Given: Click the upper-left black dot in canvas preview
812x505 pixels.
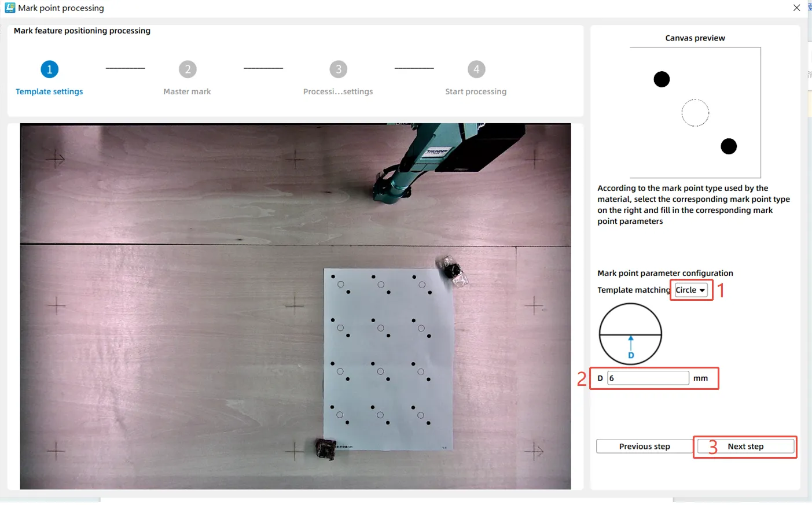Looking at the screenshot, I should 662,79.
